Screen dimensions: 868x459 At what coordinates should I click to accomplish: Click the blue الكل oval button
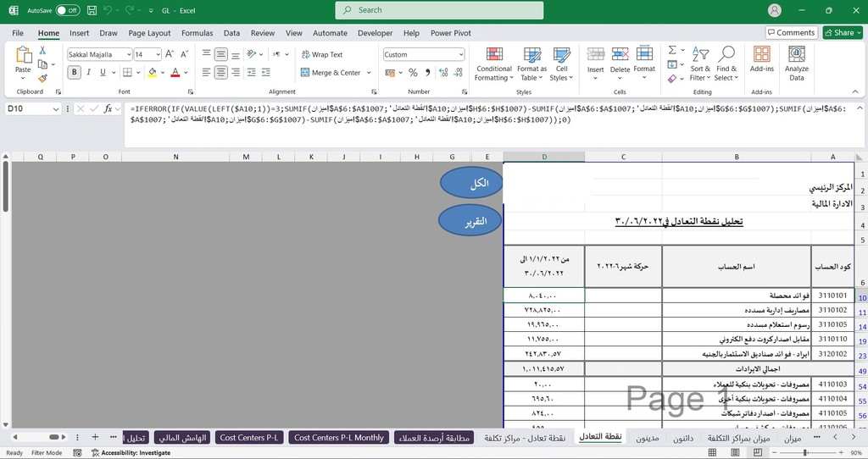click(471, 183)
